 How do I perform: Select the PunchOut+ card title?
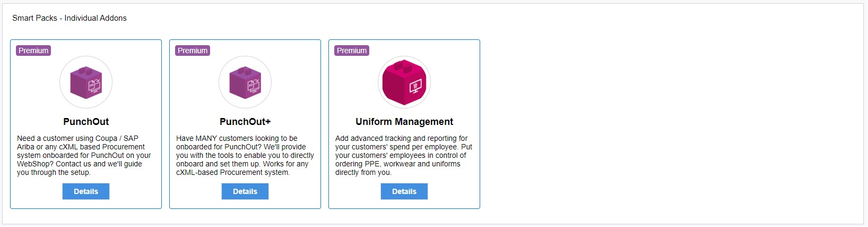click(245, 122)
